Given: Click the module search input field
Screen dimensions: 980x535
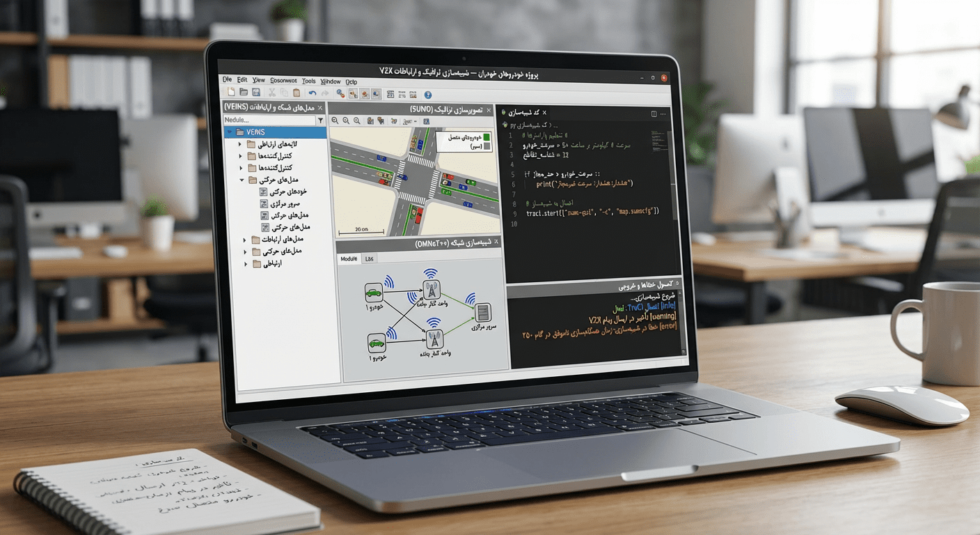Looking at the screenshot, I should (x=269, y=120).
